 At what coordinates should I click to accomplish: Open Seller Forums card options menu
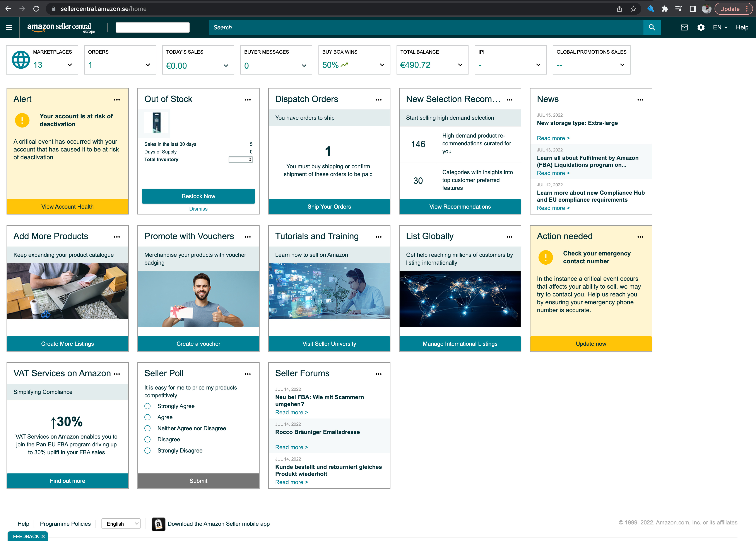coord(379,374)
